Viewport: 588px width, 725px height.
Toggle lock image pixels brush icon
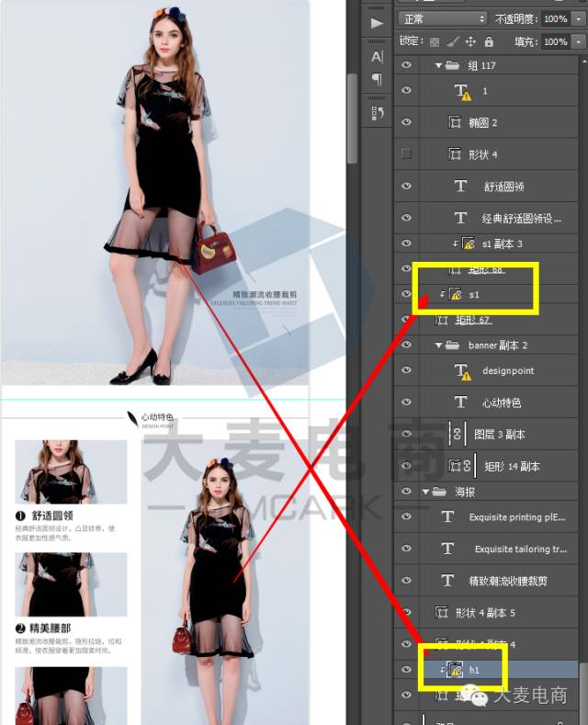(x=453, y=42)
